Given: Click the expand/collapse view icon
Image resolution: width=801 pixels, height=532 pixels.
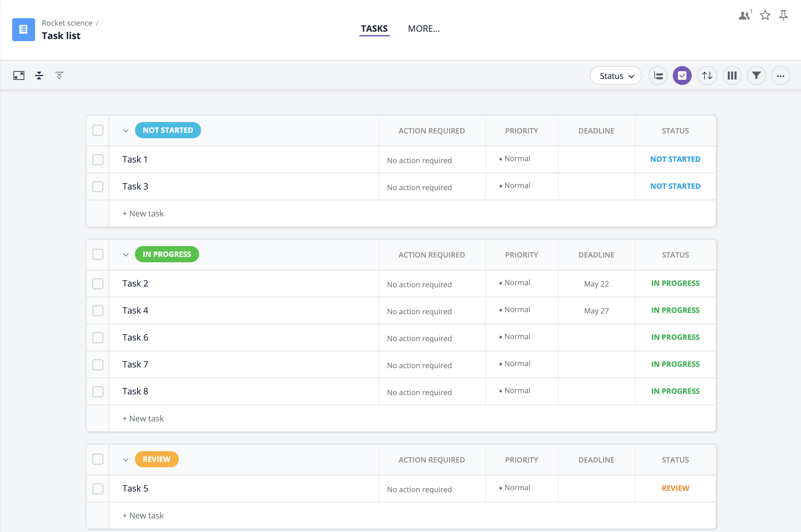Looking at the screenshot, I should coord(19,75).
